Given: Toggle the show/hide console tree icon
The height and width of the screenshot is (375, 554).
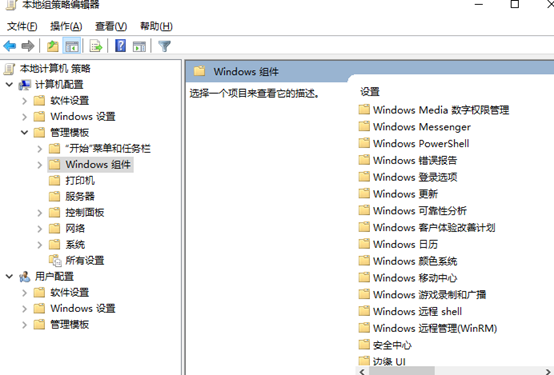Looking at the screenshot, I should tap(72, 46).
